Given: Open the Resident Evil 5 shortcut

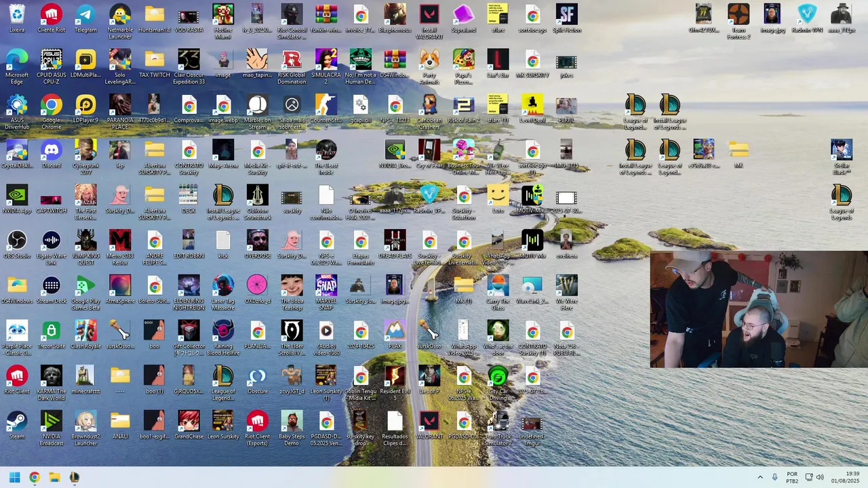Looking at the screenshot, I should coord(395,383).
